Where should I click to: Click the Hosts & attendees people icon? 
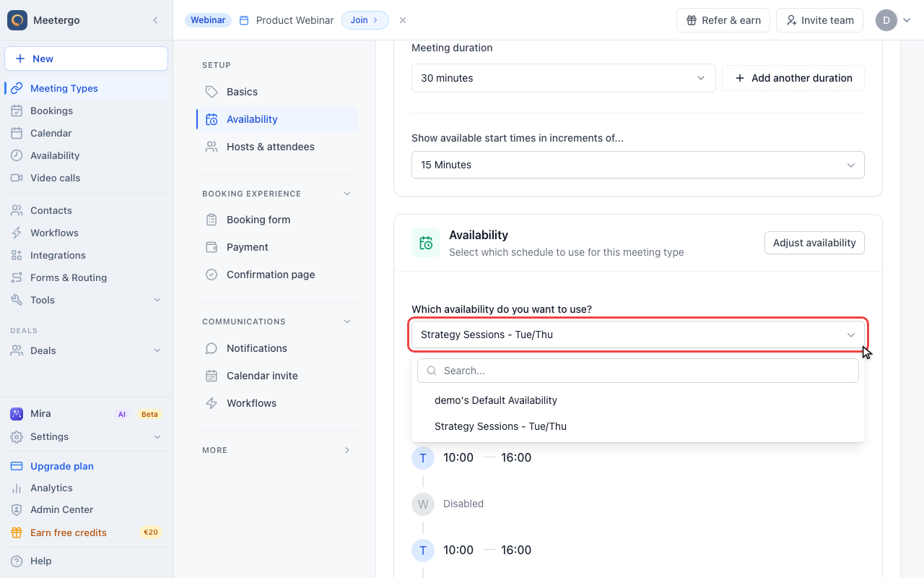point(212,147)
